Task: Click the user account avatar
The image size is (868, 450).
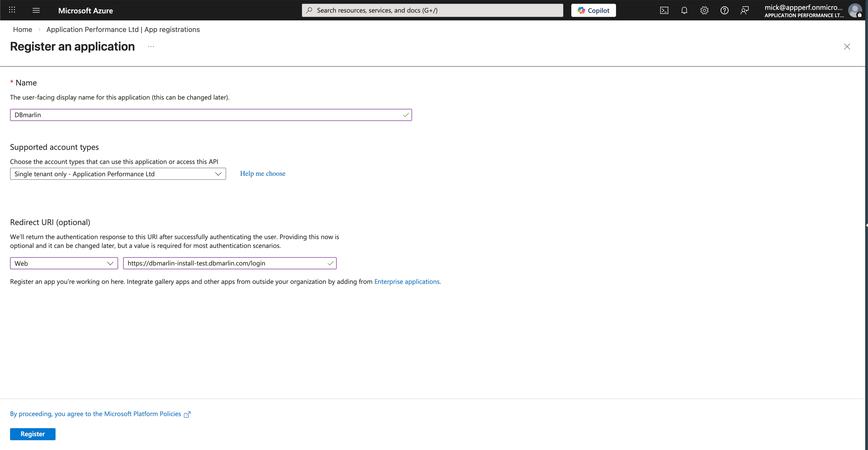Action: [x=854, y=10]
